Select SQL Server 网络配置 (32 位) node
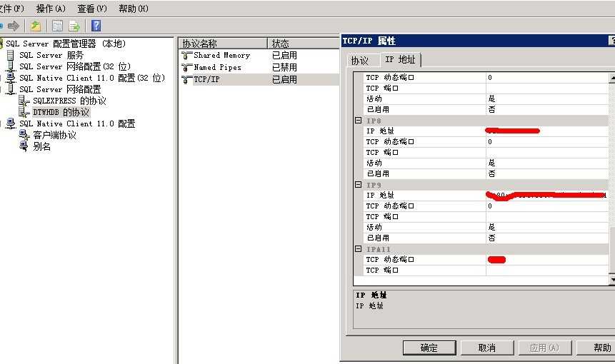Screen dimensions: 615x364 click(75, 66)
